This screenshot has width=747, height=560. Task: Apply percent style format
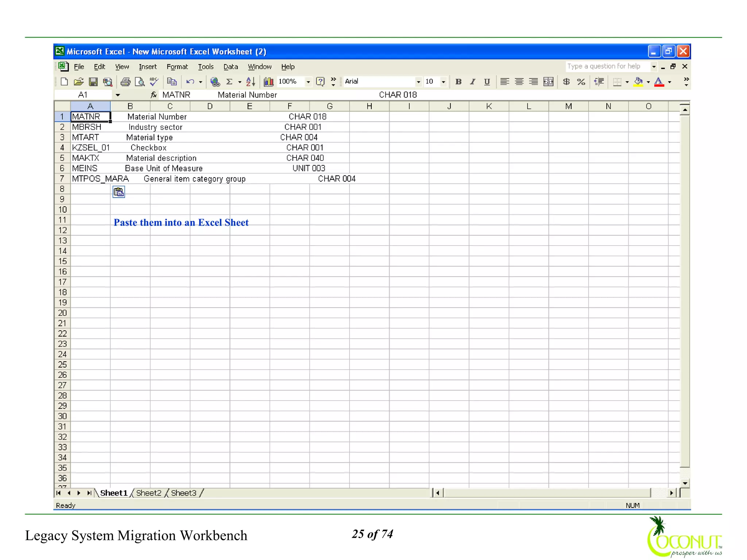[581, 82]
